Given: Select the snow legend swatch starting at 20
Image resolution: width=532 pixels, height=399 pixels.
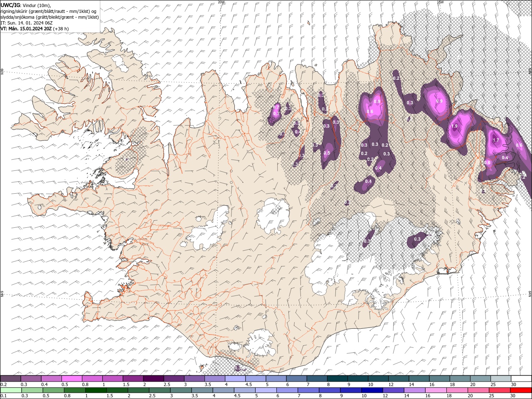Looking at the screenshot, I should pos(480,378).
